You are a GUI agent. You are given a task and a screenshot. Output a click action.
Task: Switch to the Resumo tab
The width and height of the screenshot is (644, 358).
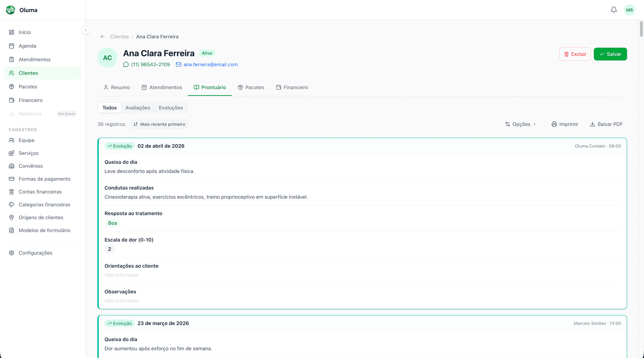click(117, 87)
